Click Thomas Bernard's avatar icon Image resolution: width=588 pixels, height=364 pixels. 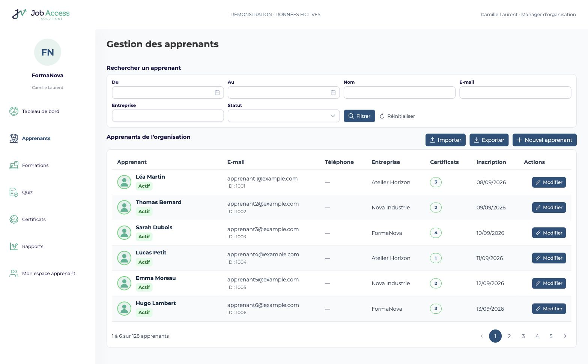pos(124,207)
